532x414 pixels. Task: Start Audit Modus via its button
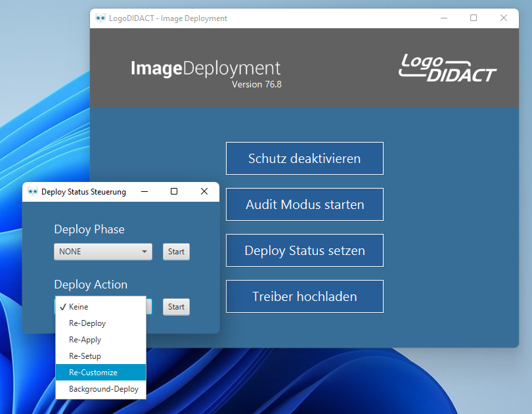click(304, 204)
